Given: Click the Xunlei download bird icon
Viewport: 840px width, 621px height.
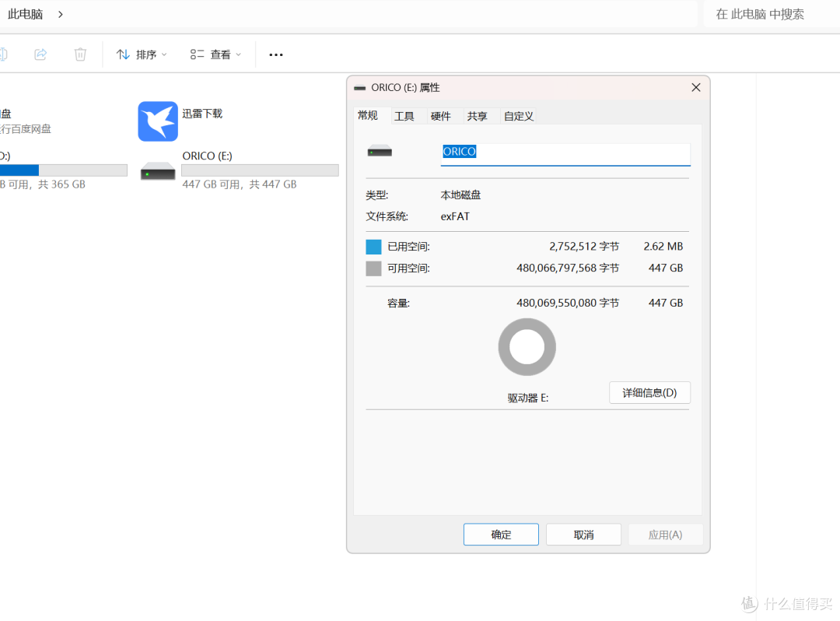Looking at the screenshot, I should 158,121.
